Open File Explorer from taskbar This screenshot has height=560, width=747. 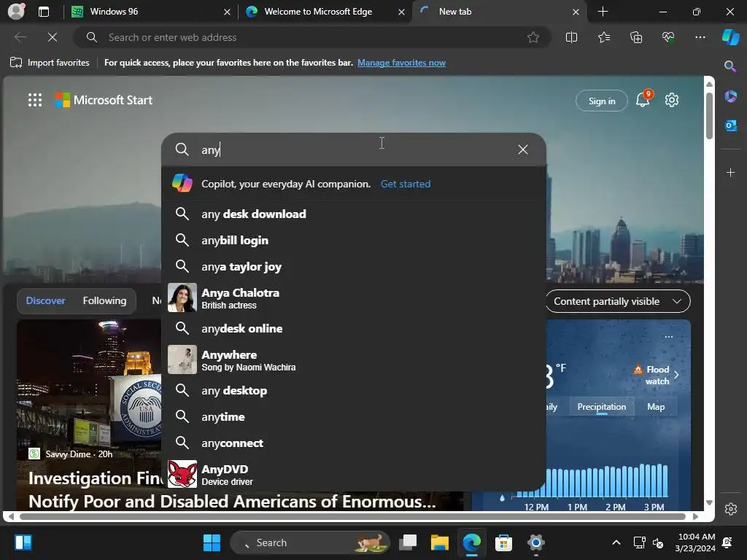coord(440,542)
